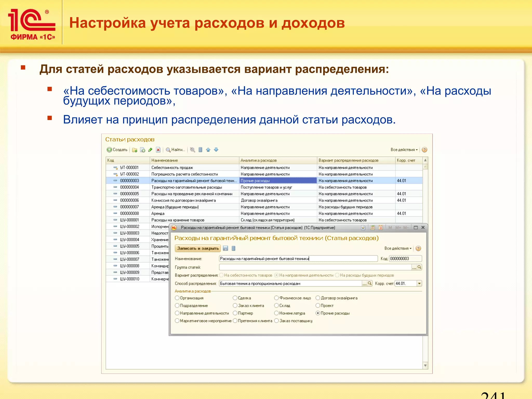Click magnifier open icon in Способ распределения
532x399 pixels.
(x=370, y=283)
